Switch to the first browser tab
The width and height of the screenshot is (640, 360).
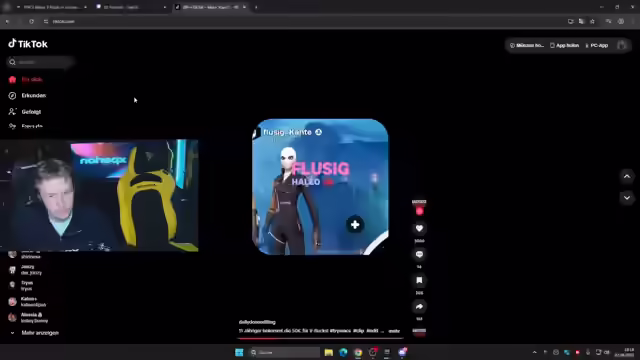coord(52,7)
